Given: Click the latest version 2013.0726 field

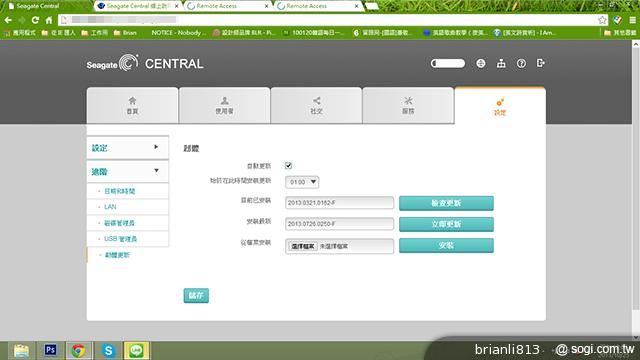Looking at the screenshot, I should 340,224.
